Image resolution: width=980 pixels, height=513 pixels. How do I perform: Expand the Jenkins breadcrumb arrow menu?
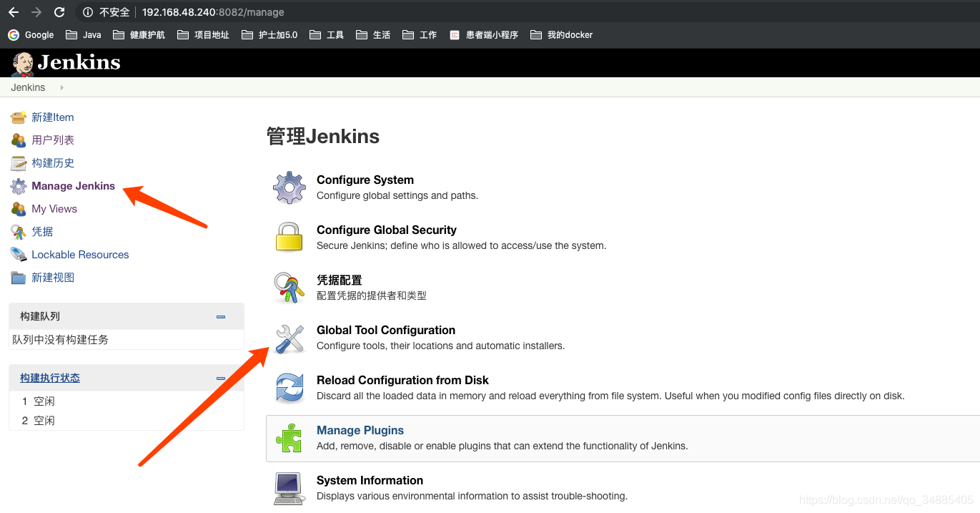click(x=61, y=87)
